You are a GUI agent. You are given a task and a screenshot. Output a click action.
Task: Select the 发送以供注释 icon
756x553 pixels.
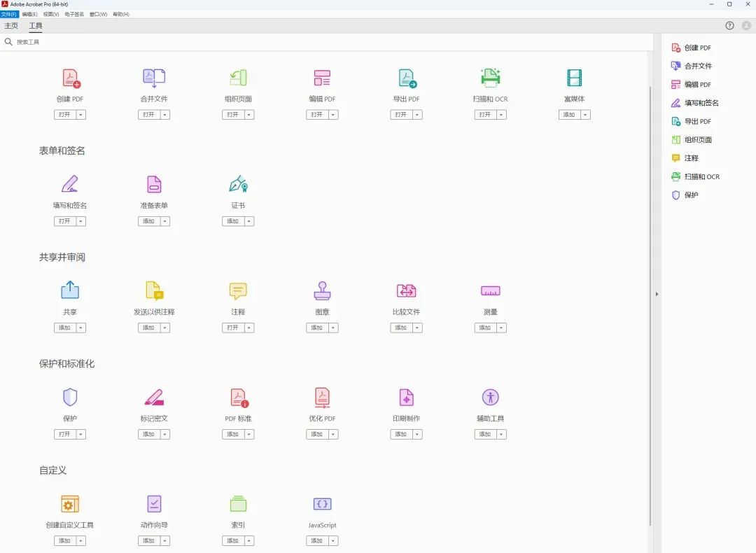tap(154, 290)
